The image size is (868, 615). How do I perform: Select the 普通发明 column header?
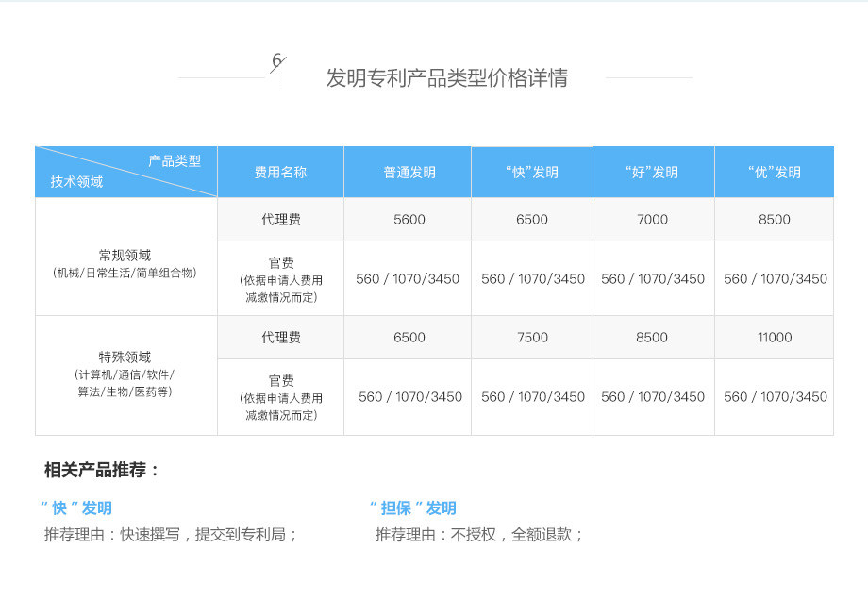pos(409,173)
